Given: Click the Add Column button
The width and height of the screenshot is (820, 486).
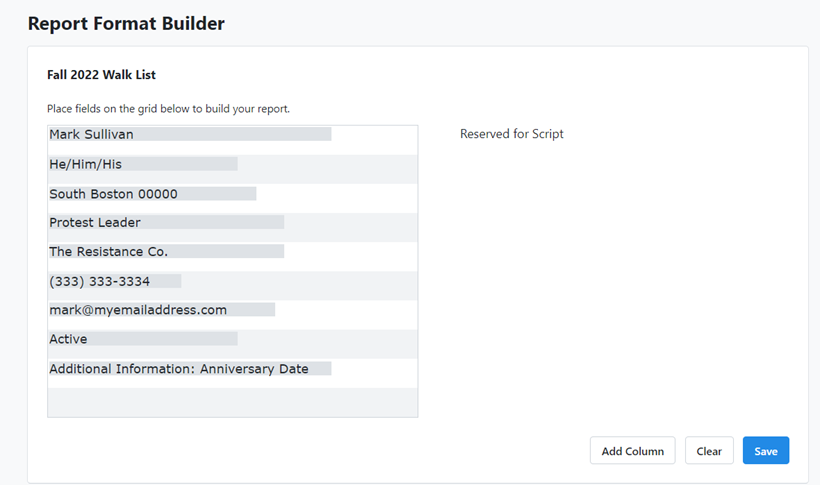Looking at the screenshot, I should [x=632, y=450].
